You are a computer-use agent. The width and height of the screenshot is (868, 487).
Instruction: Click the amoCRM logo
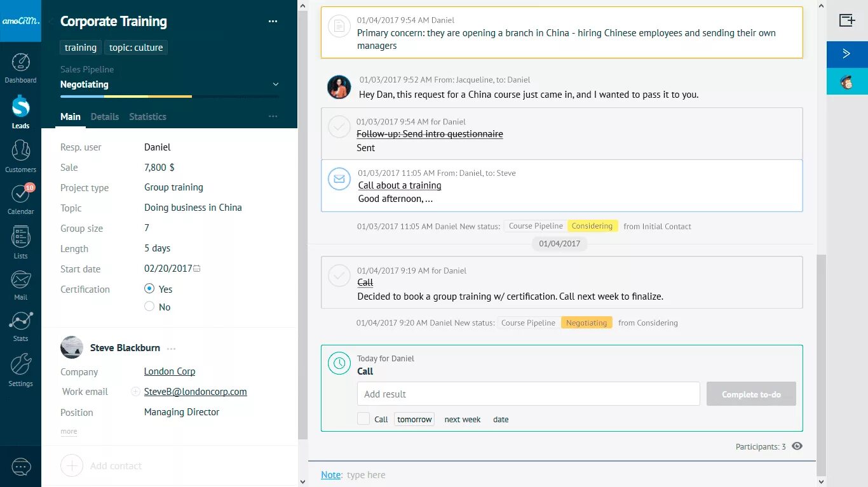tap(20, 21)
